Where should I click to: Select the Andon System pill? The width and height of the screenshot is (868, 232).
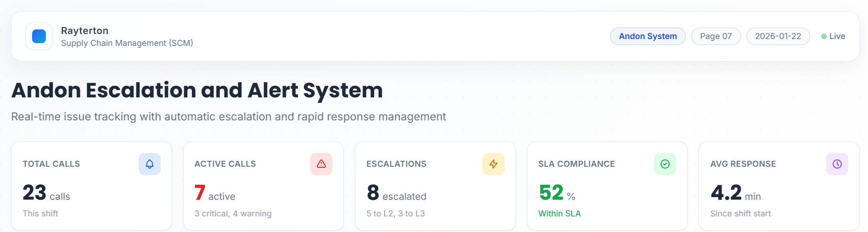(647, 36)
